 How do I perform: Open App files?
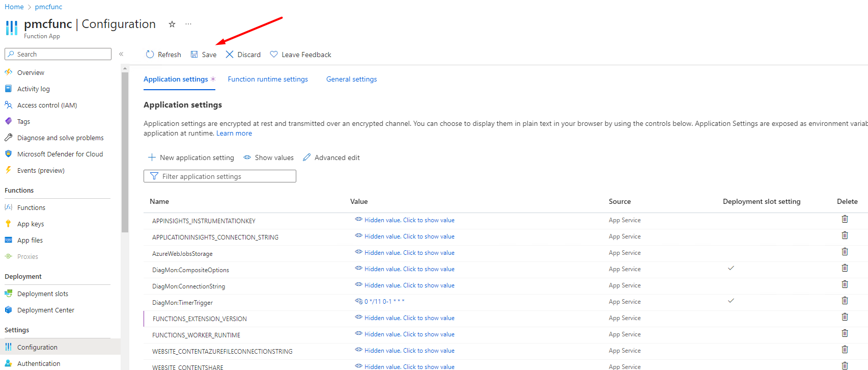click(x=30, y=240)
